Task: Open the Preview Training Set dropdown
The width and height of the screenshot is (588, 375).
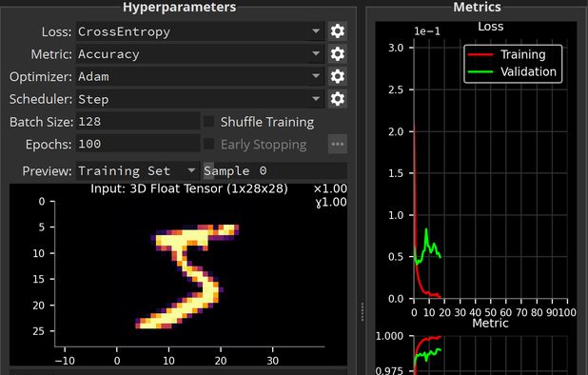Action: point(138,171)
